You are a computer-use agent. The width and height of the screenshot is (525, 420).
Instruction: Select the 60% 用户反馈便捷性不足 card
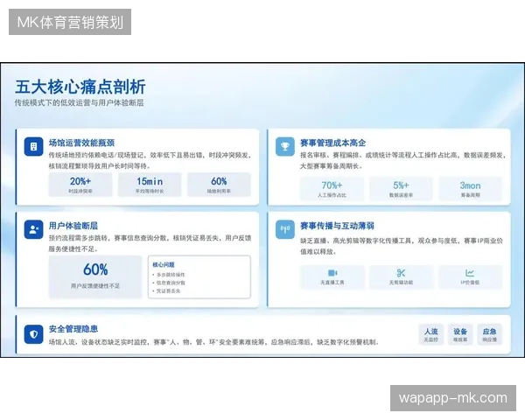point(95,277)
